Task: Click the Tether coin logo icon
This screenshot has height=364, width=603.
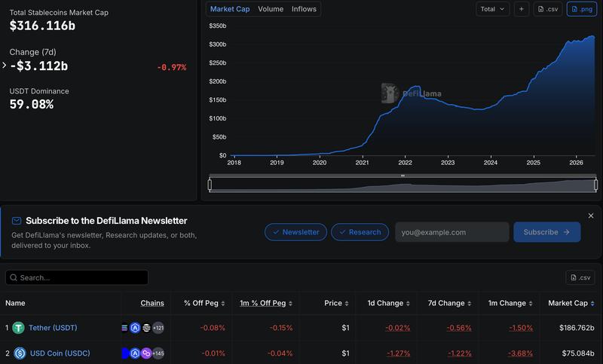Action: pos(18,328)
